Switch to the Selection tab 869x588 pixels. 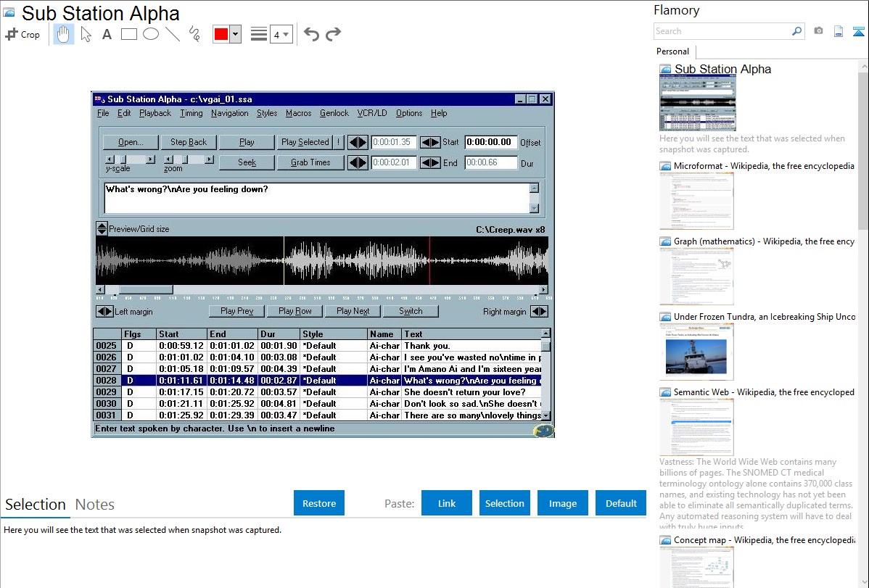click(x=36, y=505)
